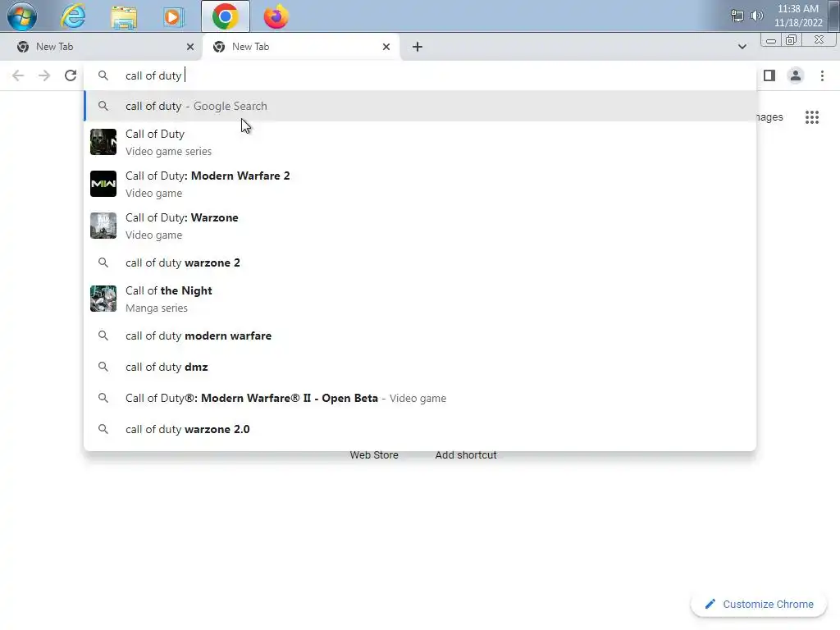Click the Call of the Night thumbnail

(103, 299)
